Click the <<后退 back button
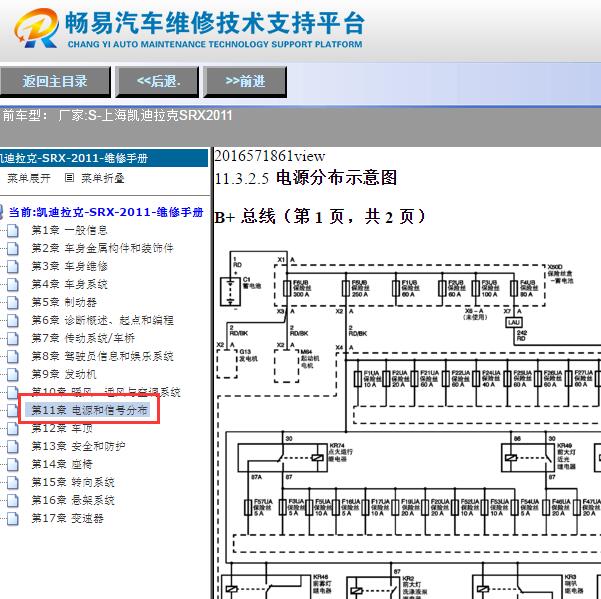Image resolution: width=601 pixels, height=599 pixels. 158,81
